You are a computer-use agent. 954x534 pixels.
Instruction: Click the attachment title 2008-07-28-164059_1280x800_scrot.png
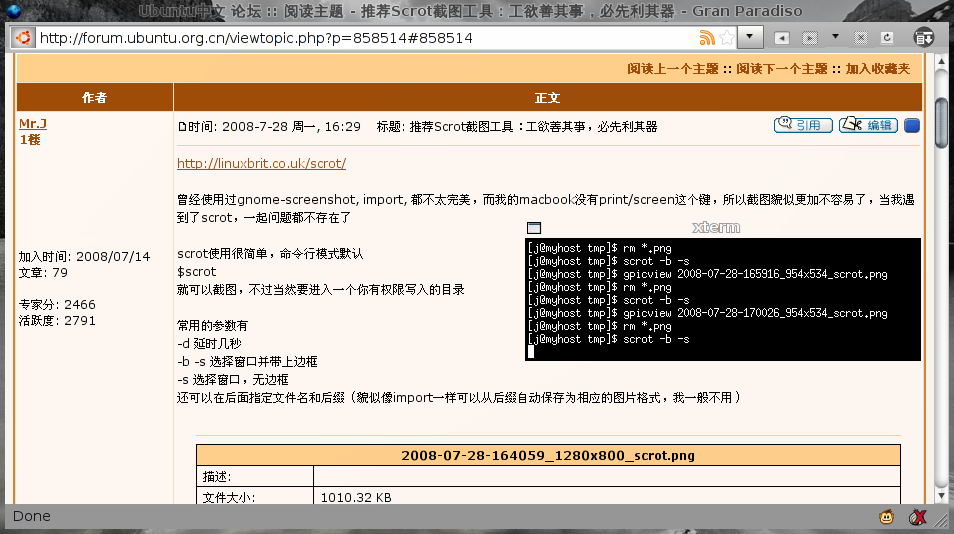point(548,456)
